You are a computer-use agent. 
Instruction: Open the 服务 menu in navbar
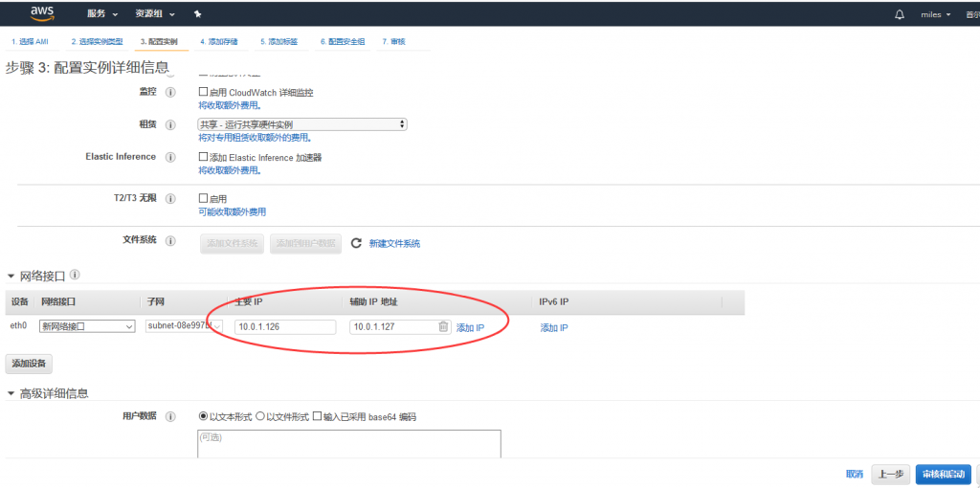pos(101,14)
